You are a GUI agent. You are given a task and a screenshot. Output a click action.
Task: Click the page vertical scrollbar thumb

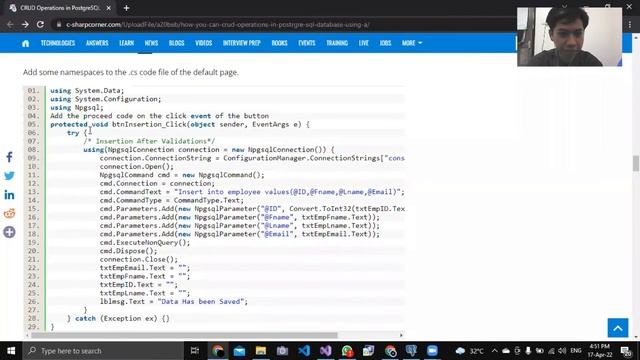click(x=636, y=163)
